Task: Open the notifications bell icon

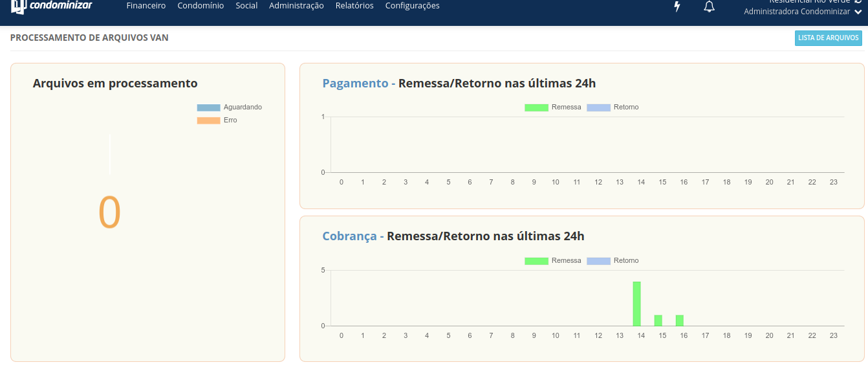Action: [x=710, y=6]
